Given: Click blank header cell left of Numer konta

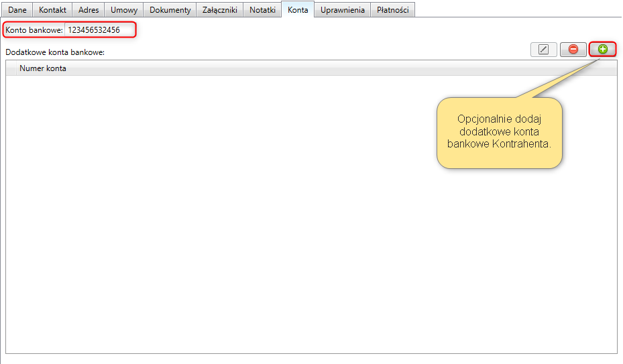Looking at the screenshot, I should coord(11,68).
